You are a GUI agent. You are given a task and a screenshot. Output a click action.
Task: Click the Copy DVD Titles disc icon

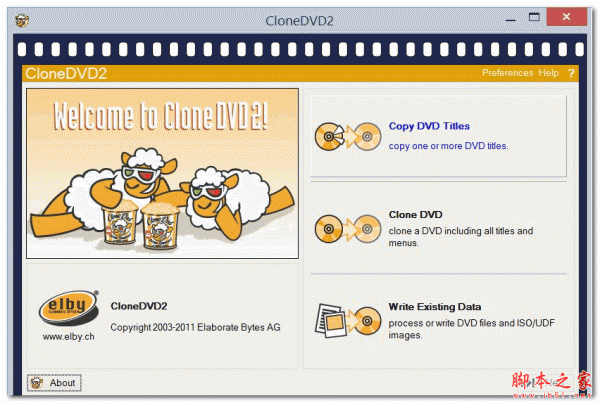(x=348, y=136)
